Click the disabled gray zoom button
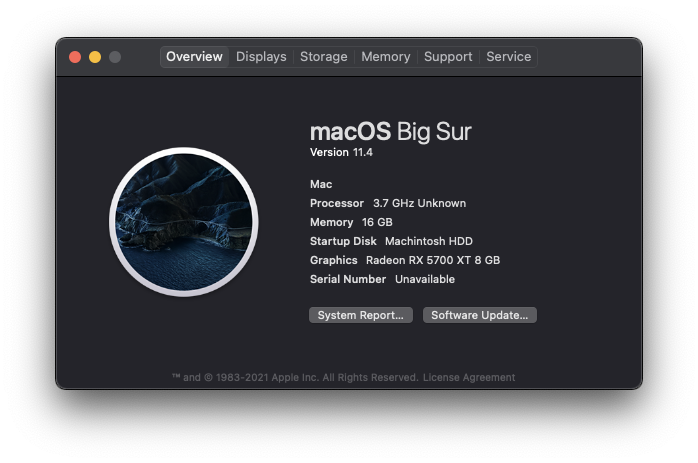698x463 pixels. coord(115,57)
